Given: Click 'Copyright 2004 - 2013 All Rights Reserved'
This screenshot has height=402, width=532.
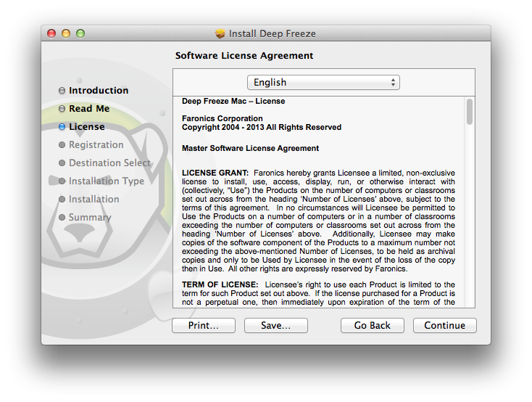Looking at the screenshot, I should click(x=262, y=127).
